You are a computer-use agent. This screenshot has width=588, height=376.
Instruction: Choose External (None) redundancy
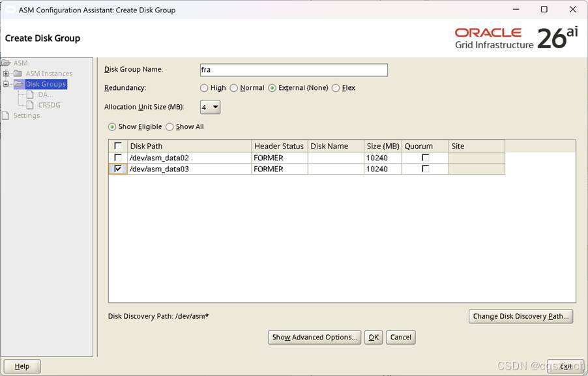272,88
